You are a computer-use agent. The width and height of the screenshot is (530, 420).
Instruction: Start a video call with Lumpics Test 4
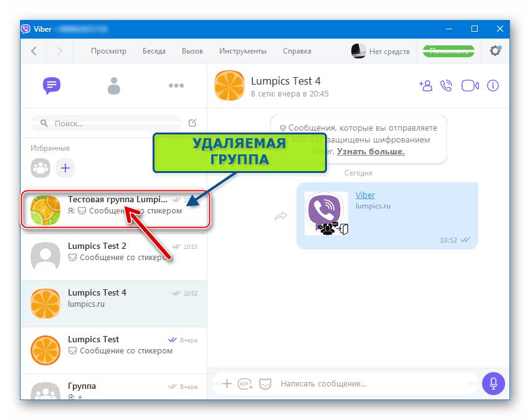(470, 86)
